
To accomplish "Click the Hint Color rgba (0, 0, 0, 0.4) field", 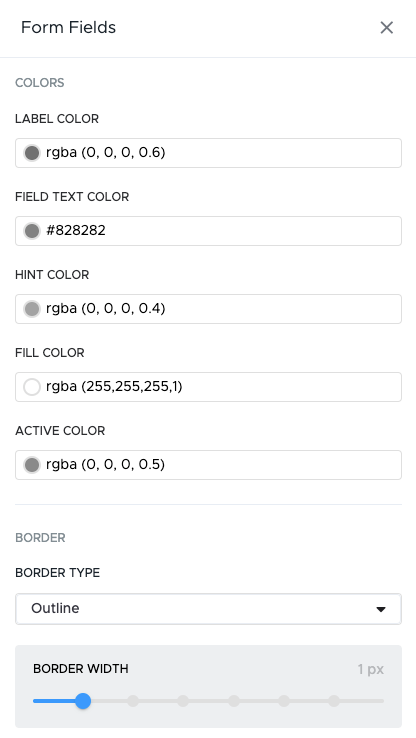I will (208, 309).
